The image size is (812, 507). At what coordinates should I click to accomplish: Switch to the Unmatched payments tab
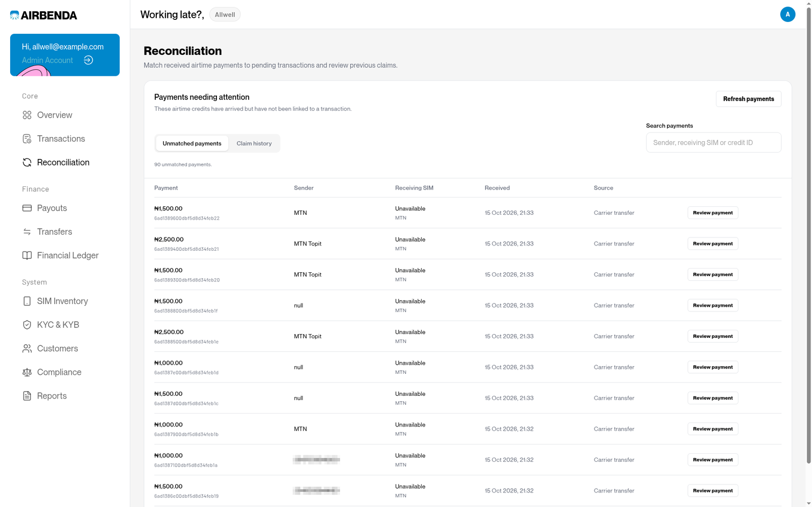[x=192, y=143]
